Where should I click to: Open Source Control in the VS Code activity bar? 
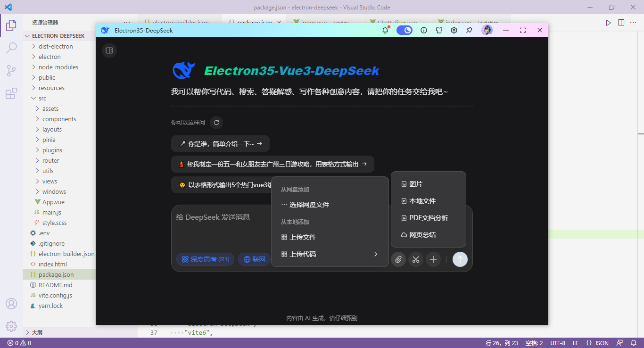pos(10,70)
